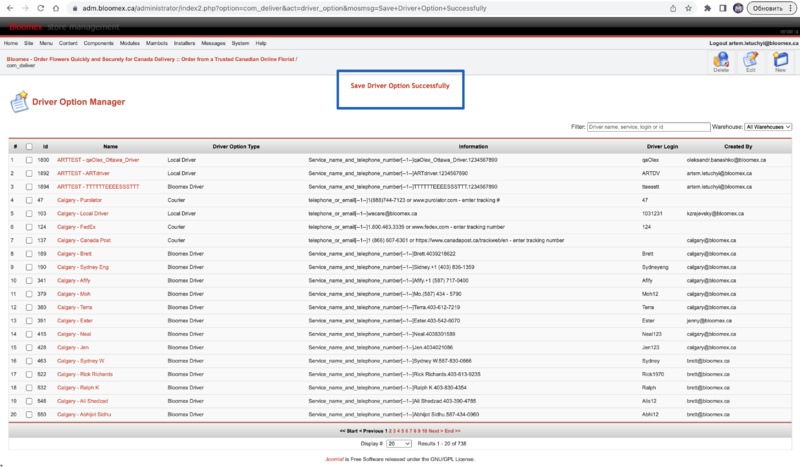Click the Name column header
Screen dimensions: 800x467
click(111, 146)
